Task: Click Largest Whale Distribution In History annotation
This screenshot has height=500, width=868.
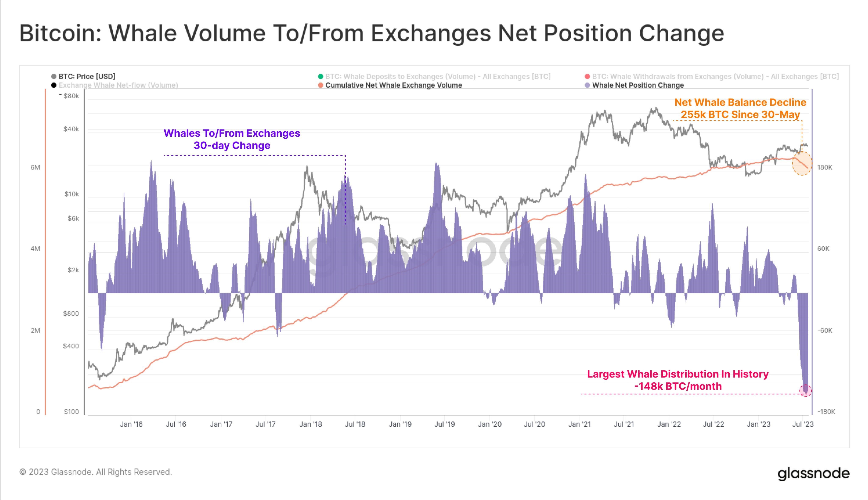Action: coord(678,380)
